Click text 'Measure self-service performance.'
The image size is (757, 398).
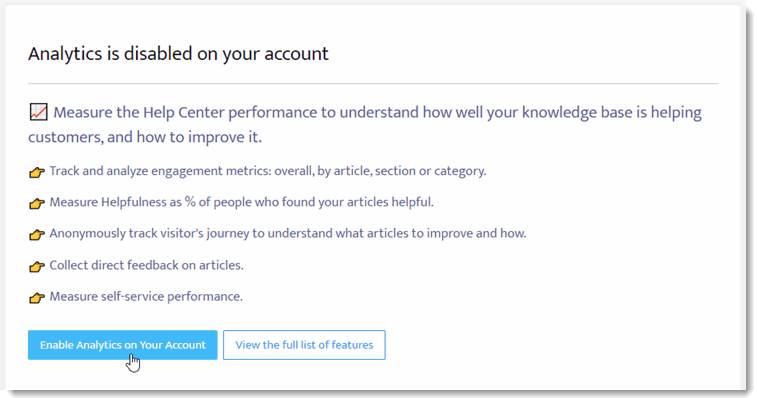pyautogui.click(x=146, y=297)
